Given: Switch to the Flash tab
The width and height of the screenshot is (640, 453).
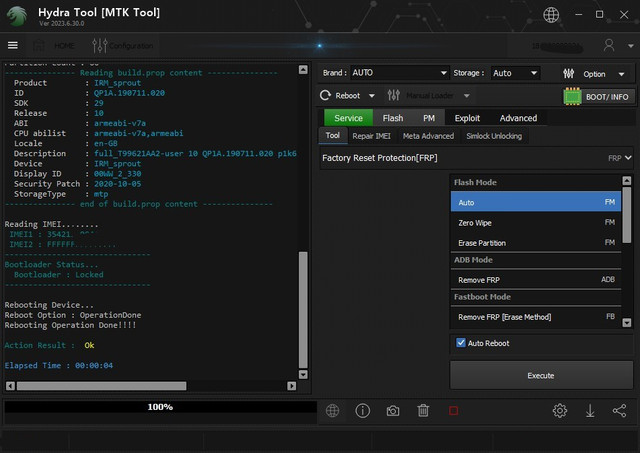Looking at the screenshot, I should (393, 118).
